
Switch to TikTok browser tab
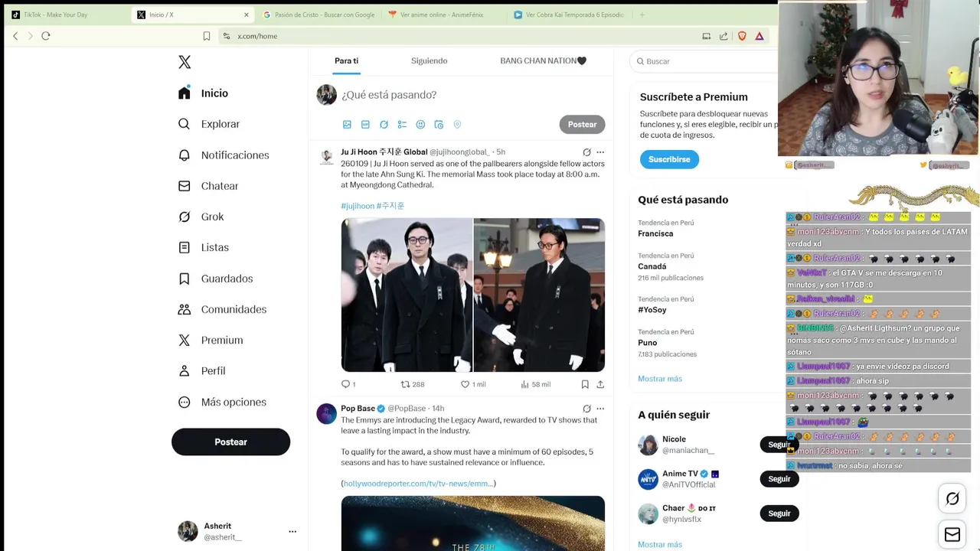point(64,15)
